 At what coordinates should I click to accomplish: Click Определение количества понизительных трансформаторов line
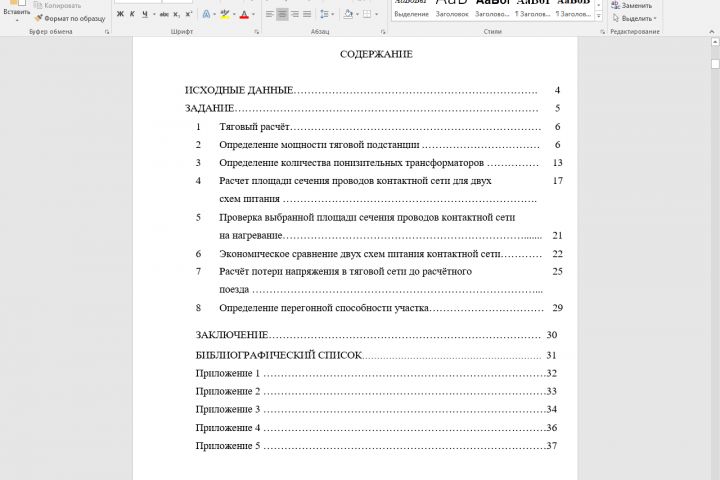click(x=379, y=163)
